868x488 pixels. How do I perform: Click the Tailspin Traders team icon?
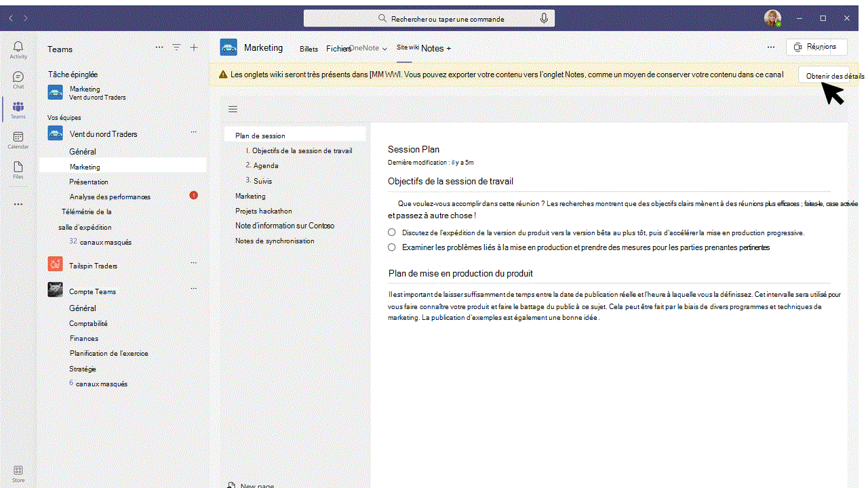56,265
